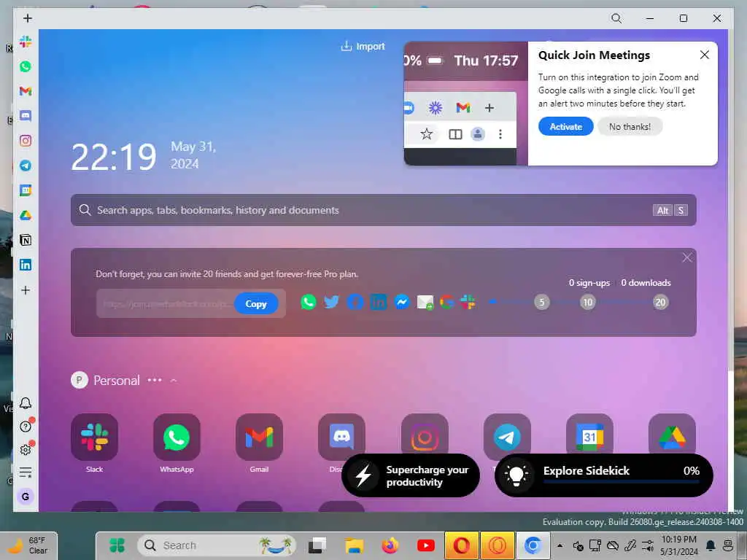Click the invite link text field
The image size is (747, 560).
tap(166, 303)
